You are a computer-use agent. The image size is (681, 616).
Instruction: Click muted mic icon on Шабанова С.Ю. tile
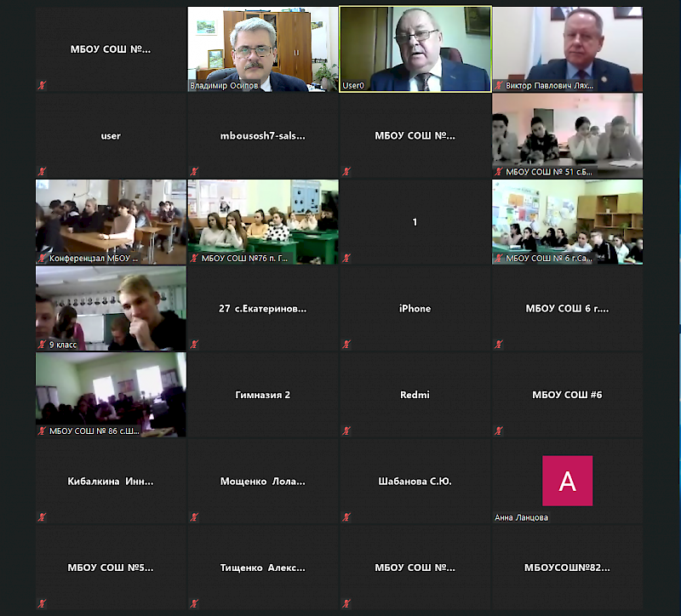346,517
